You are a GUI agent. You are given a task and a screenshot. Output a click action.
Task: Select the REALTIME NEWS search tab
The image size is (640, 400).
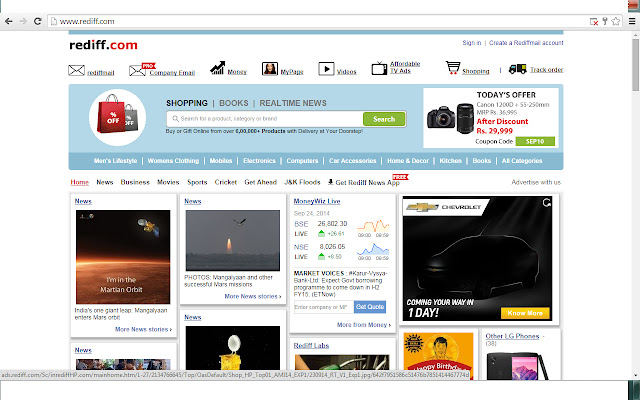[x=293, y=103]
